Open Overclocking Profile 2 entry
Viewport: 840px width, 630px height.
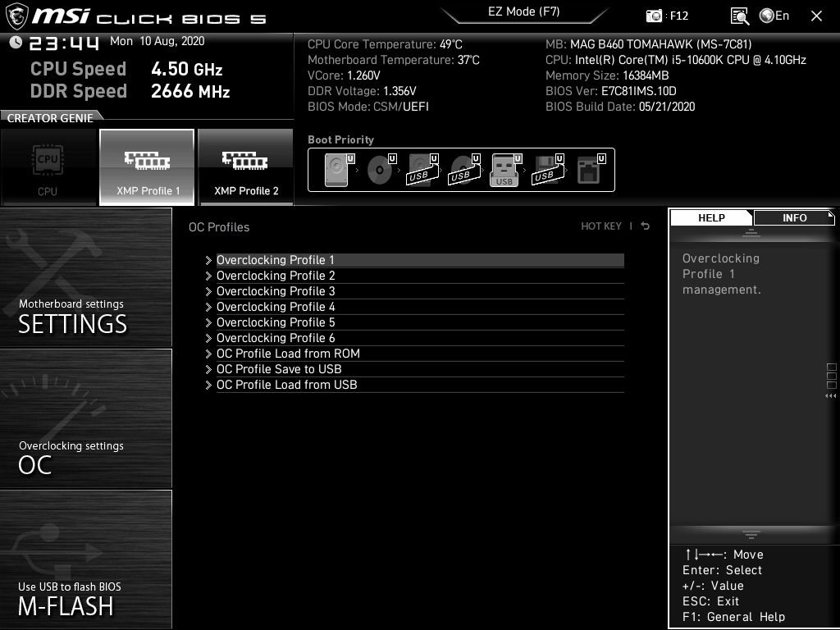tap(420, 276)
